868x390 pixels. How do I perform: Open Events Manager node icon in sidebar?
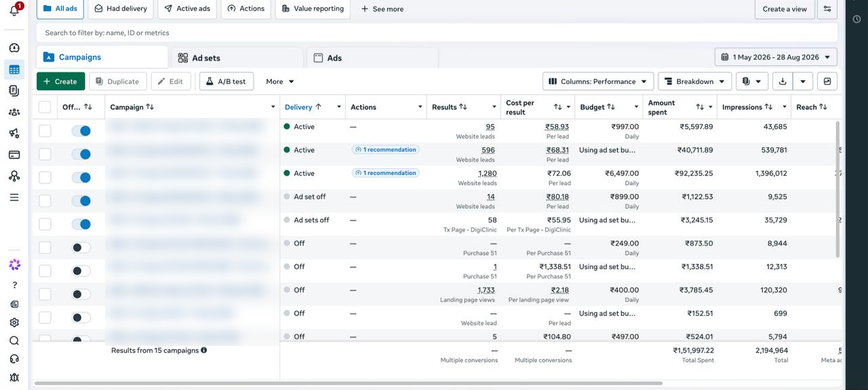click(x=14, y=176)
